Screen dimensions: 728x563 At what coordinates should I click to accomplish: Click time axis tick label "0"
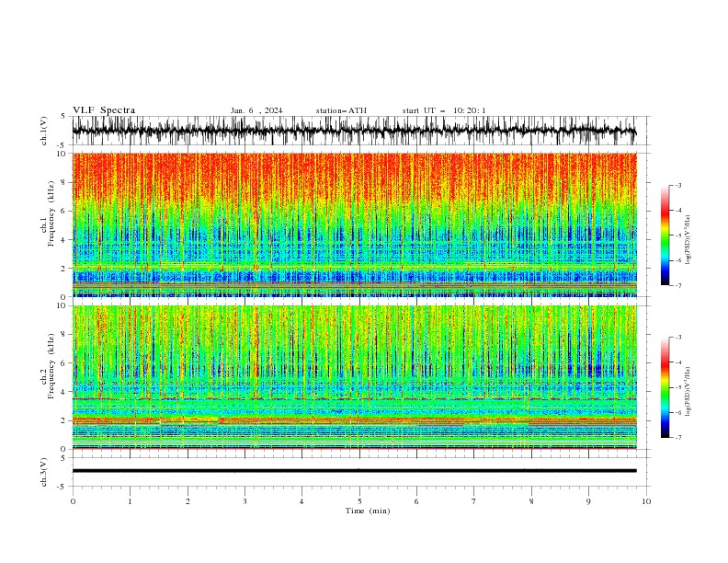click(x=73, y=501)
